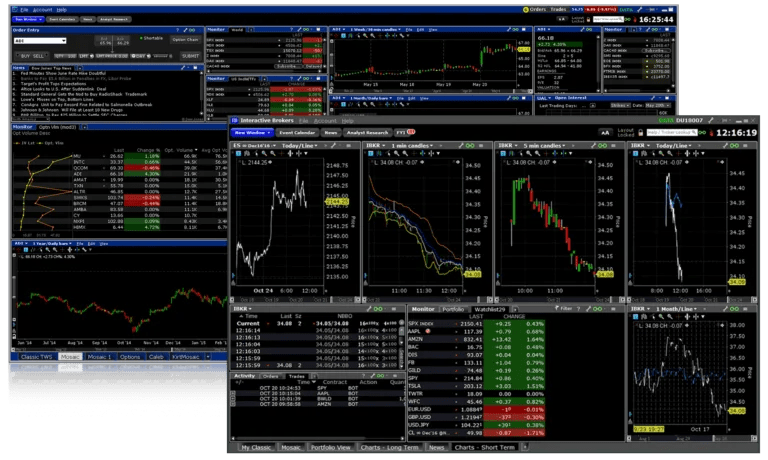Switch to Orders tab in Activity panel

(270, 376)
